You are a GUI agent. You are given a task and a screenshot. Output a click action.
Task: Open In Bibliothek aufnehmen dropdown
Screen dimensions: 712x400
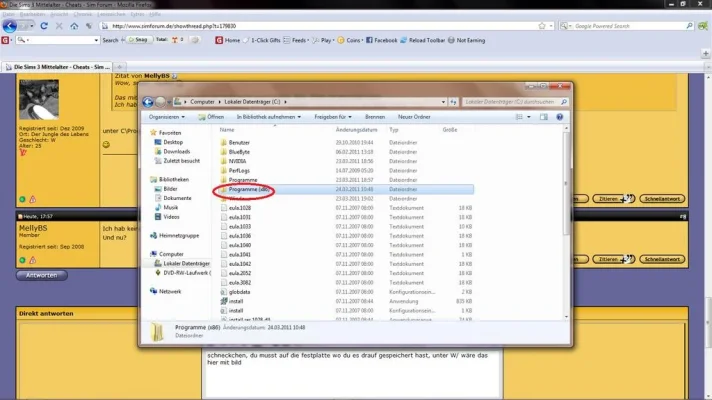point(268,117)
